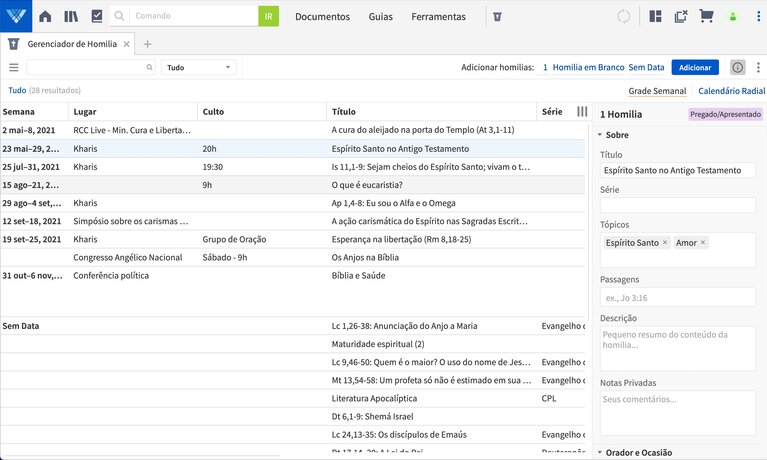The width and height of the screenshot is (767, 460).
Task: Open the Library books icon
Action: [71, 17]
